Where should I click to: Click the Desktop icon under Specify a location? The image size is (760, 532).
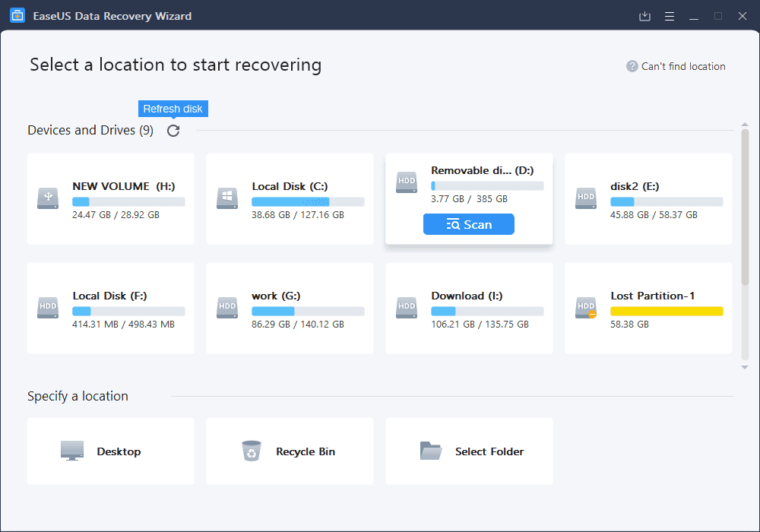[x=72, y=450]
